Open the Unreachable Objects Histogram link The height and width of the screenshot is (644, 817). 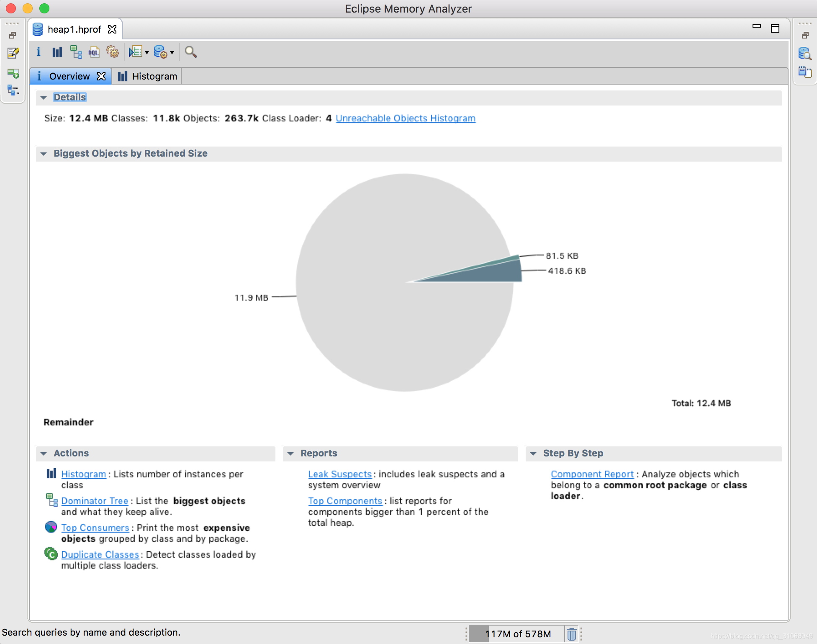[x=406, y=118]
